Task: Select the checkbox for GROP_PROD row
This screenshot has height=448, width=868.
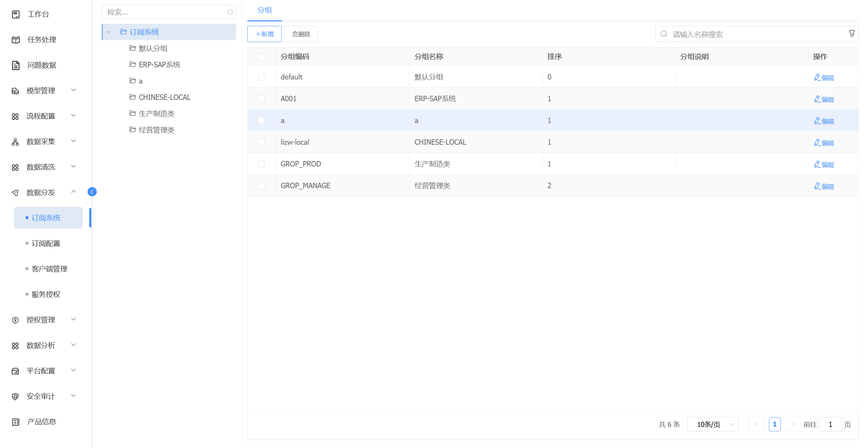Action: tap(261, 164)
